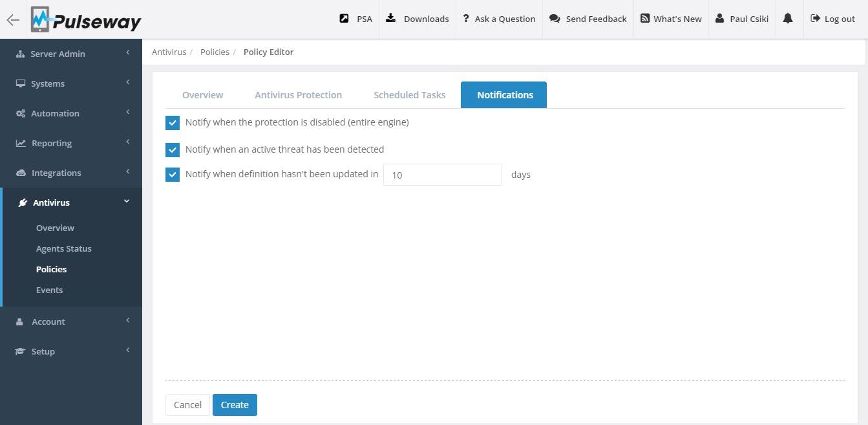Click the Automation gears icon
This screenshot has height=425, width=868.
(21, 114)
